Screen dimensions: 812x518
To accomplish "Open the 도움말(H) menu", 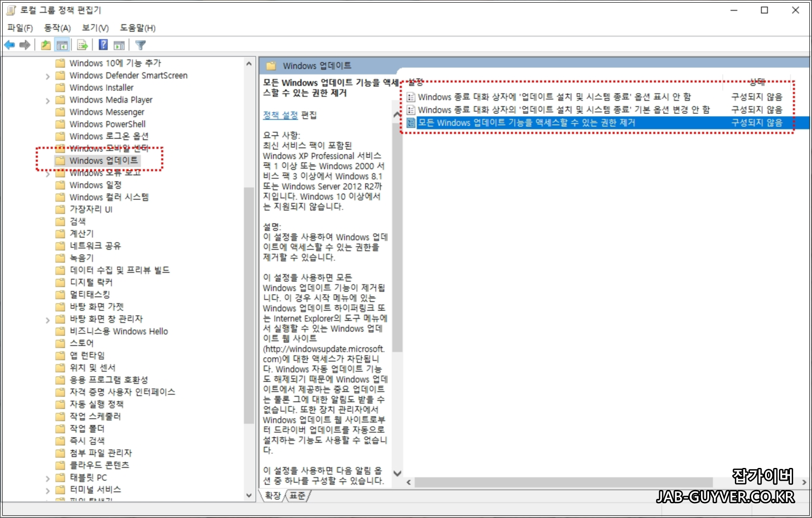I will tap(138, 28).
